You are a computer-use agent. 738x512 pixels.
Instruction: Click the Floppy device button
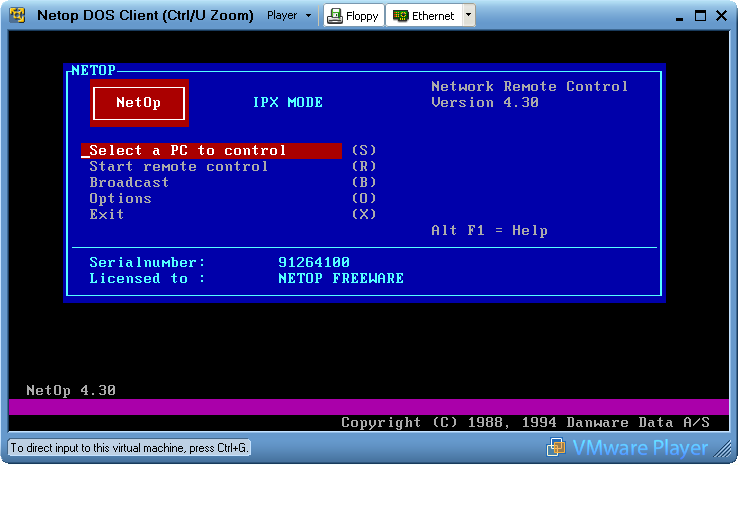(x=354, y=16)
